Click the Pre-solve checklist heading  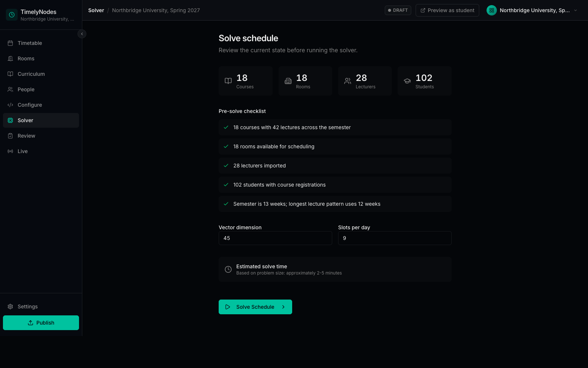242,111
